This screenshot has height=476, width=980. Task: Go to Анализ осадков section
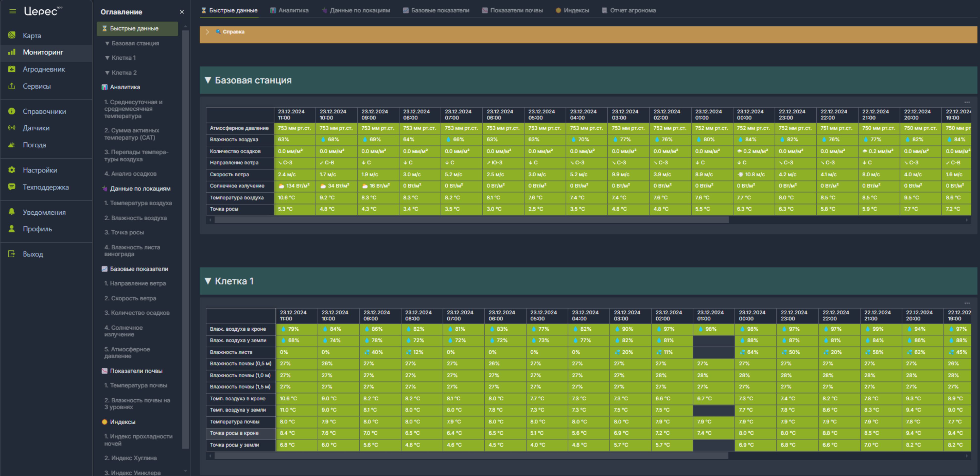click(130, 174)
